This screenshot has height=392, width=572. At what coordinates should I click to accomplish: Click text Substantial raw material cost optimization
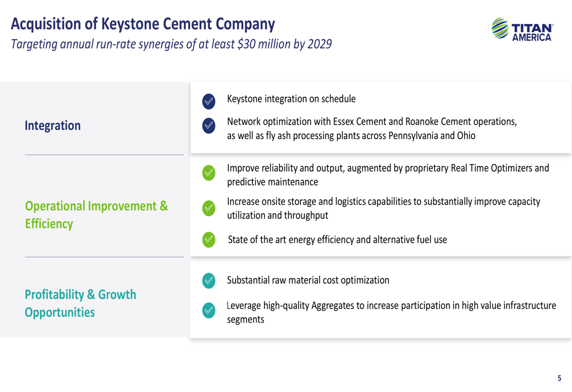click(308, 280)
